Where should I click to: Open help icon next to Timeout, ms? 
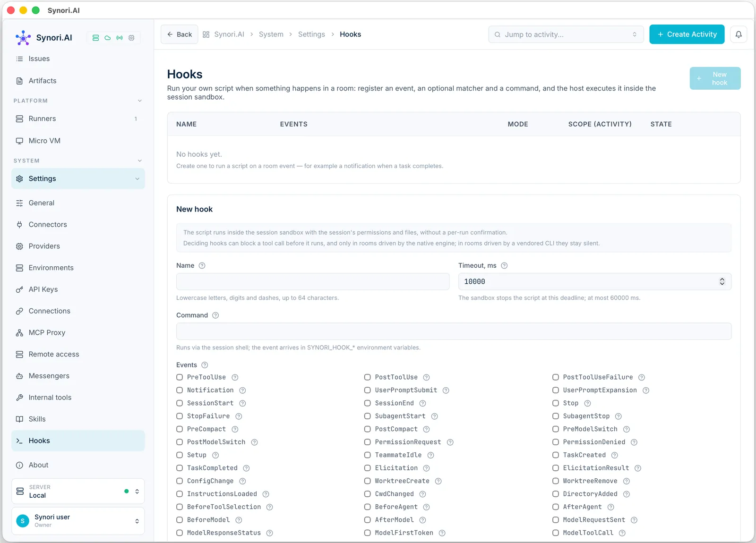click(504, 265)
